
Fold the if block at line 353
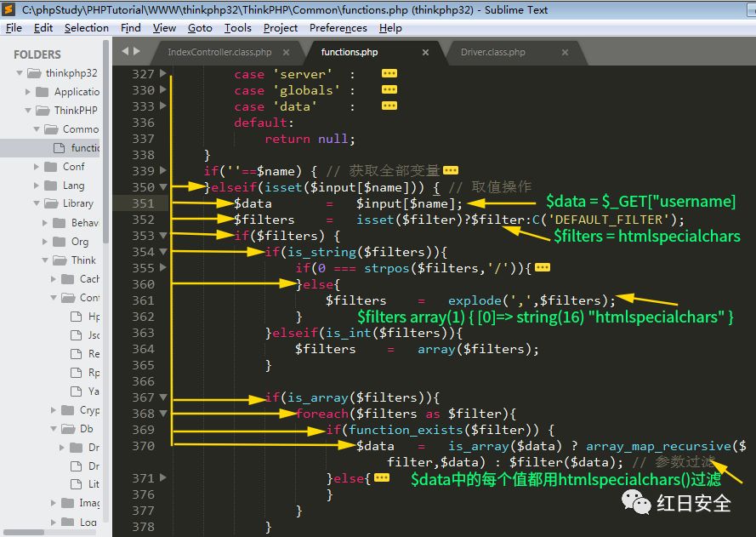(x=163, y=236)
